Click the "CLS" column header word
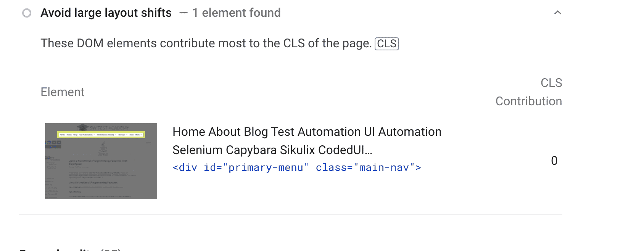Viewport: 644px width, 251px height. (551, 83)
